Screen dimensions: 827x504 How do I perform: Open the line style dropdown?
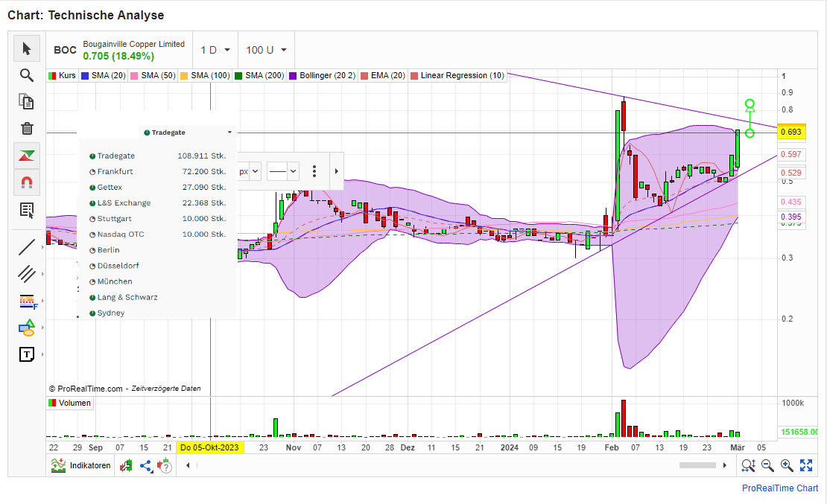(283, 171)
